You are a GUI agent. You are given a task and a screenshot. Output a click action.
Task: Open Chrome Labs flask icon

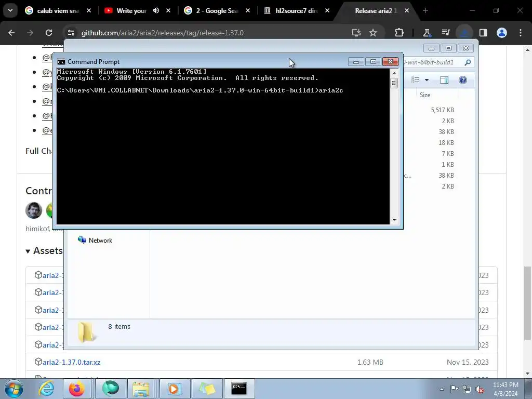pyautogui.click(x=427, y=33)
